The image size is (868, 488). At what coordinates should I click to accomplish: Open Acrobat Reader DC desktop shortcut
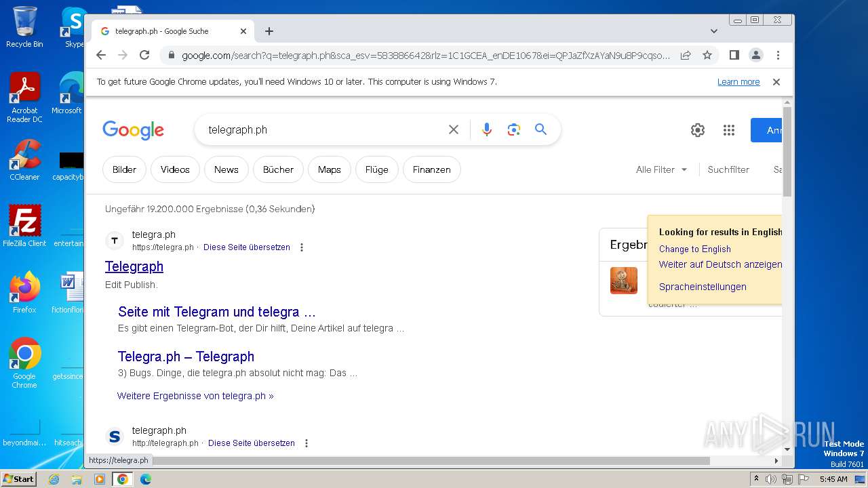24,98
